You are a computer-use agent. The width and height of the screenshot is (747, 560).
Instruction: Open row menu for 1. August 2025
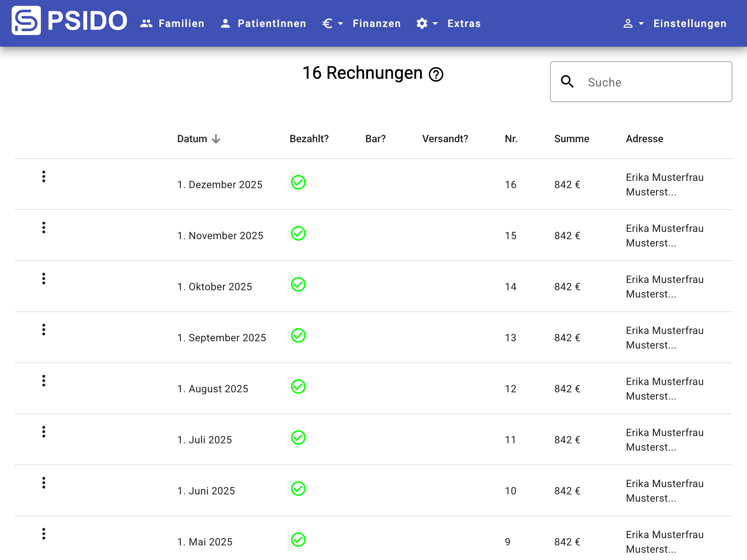point(44,381)
